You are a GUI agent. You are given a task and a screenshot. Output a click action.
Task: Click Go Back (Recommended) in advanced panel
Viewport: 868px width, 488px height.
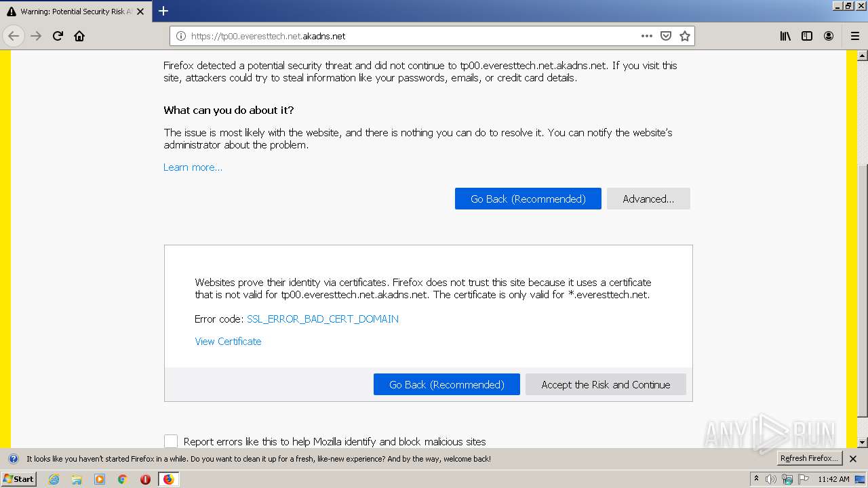446,384
